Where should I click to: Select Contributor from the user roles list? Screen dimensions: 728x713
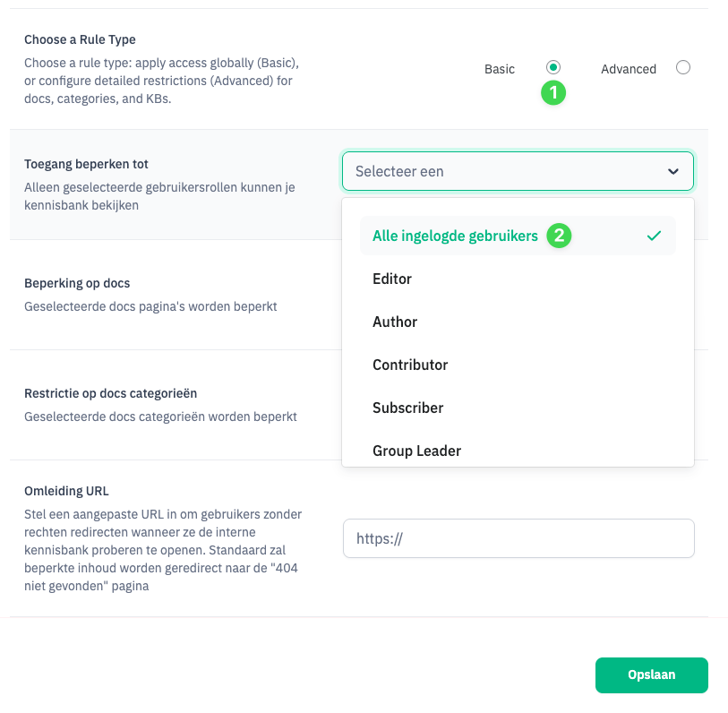pos(410,365)
